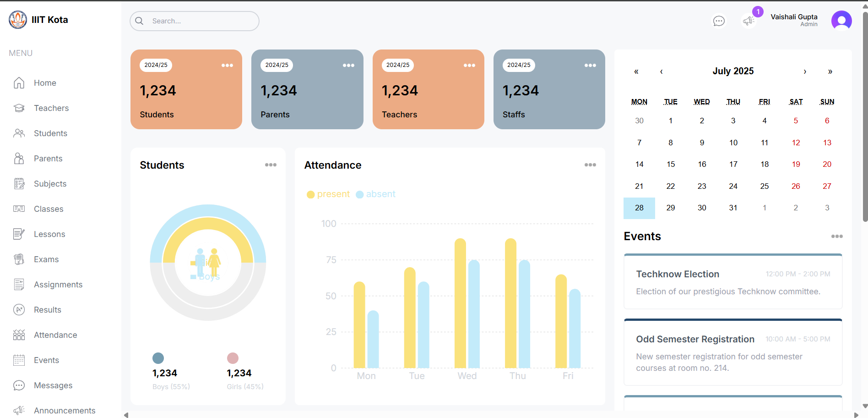Open the Attendance section icon
Screen dimensions: 868x418
[x=19, y=335]
